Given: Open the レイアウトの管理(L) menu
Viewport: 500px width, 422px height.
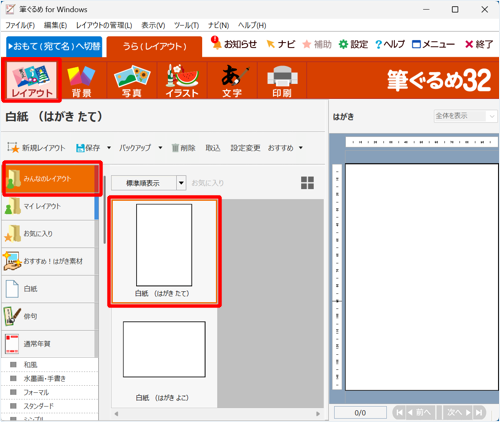Looking at the screenshot, I should tap(104, 25).
